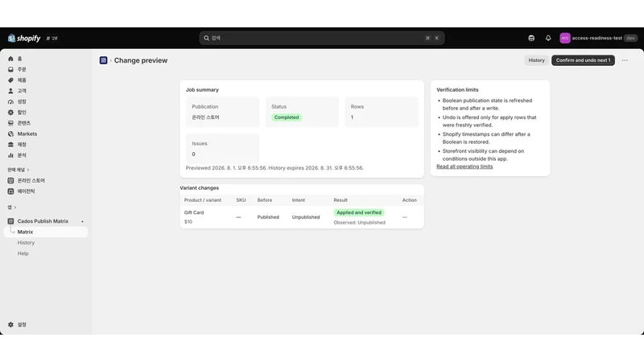Click the dev badge beside account name
644x362 pixels.
[630, 38]
